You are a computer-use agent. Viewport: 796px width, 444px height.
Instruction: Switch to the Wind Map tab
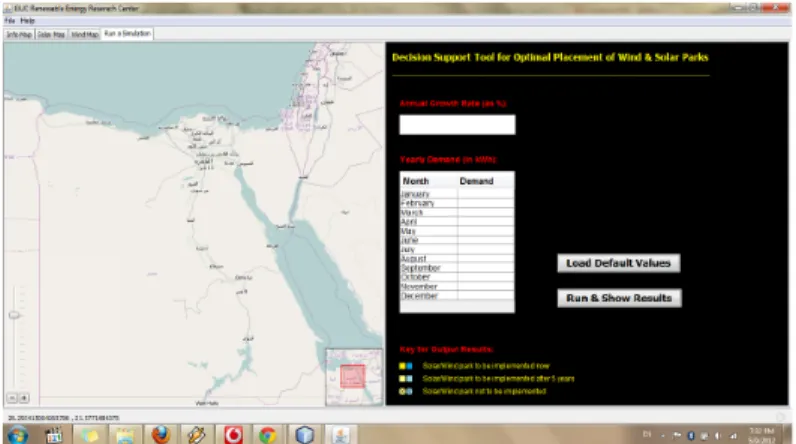click(x=84, y=35)
